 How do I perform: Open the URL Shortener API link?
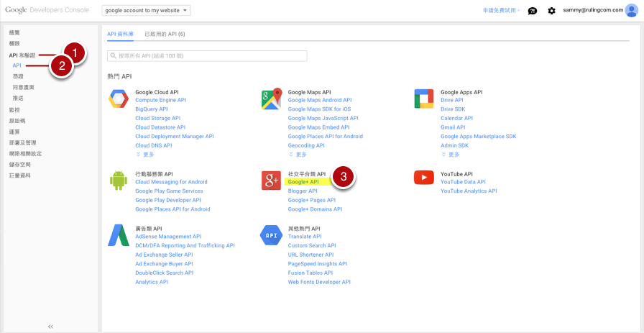point(311,255)
